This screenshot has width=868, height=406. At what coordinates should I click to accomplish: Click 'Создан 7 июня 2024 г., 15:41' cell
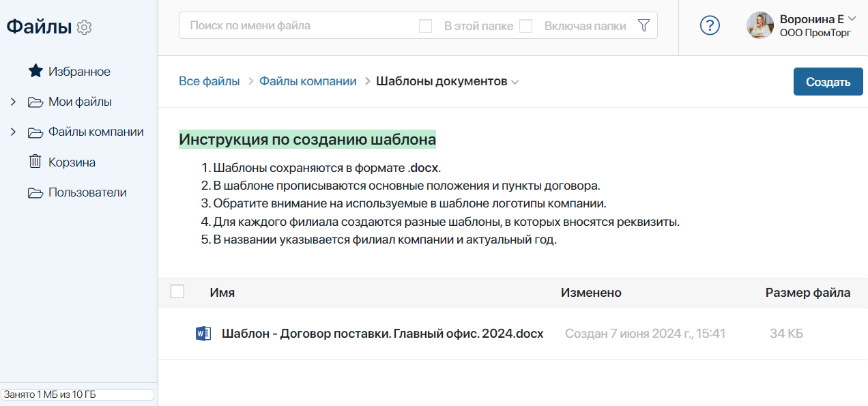click(x=645, y=334)
